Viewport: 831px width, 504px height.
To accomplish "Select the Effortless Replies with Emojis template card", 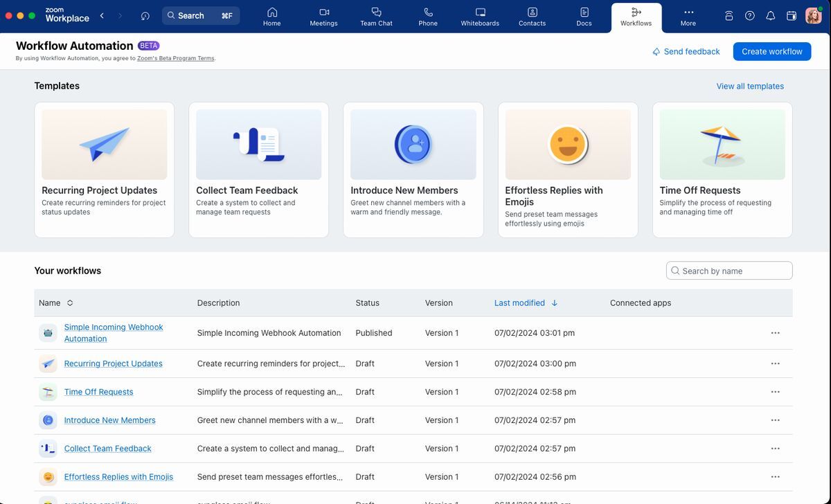I will pyautogui.click(x=568, y=170).
